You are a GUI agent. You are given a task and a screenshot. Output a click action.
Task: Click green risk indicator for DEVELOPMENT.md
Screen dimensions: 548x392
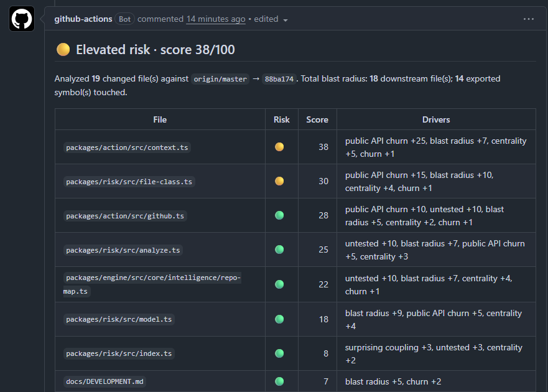click(279, 381)
